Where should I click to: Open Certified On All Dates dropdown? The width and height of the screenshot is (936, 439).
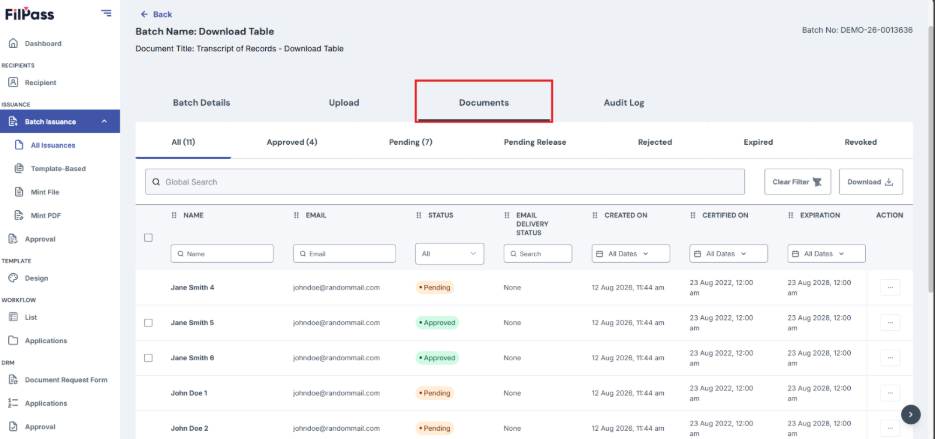[728, 254]
